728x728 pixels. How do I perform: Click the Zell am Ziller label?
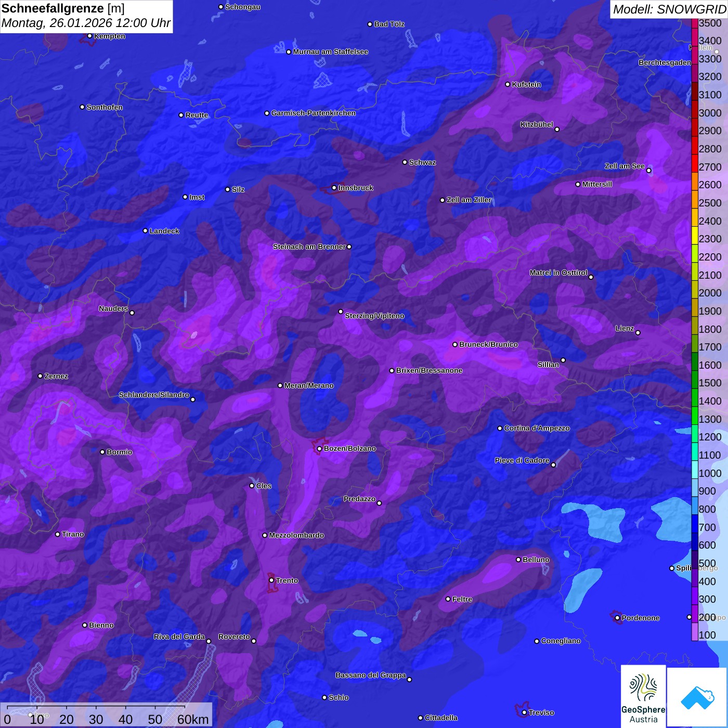(x=469, y=200)
